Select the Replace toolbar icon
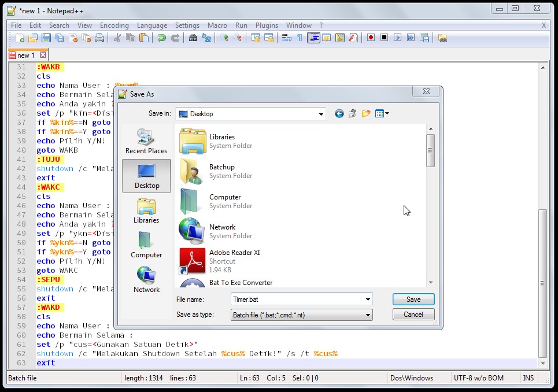 pyautogui.click(x=206, y=38)
